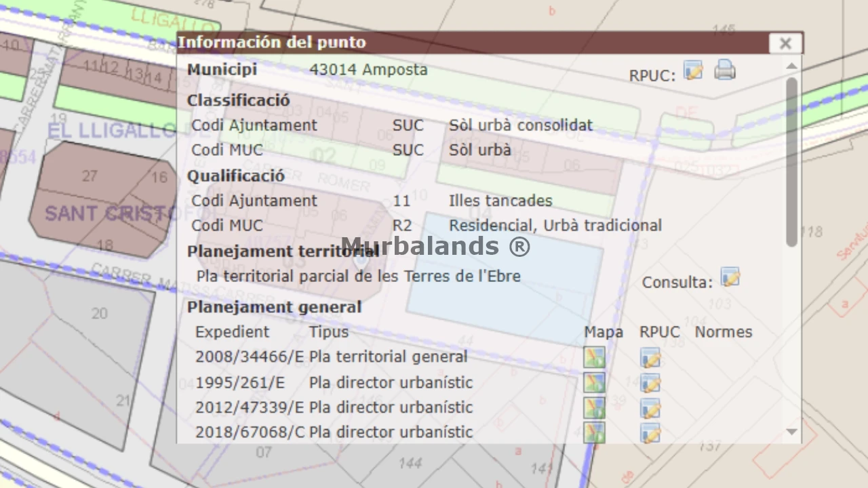Click the printer icon in the dialog header
This screenshot has height=488, width=868.
point(725,70)
